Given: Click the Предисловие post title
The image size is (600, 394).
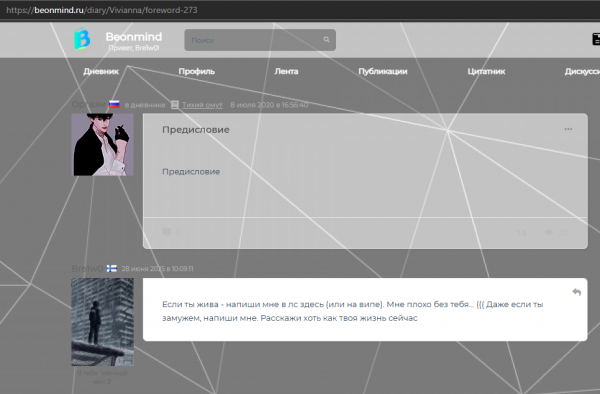Looking at the screenshot, I should pyautogui.click(x=196, y=130).
